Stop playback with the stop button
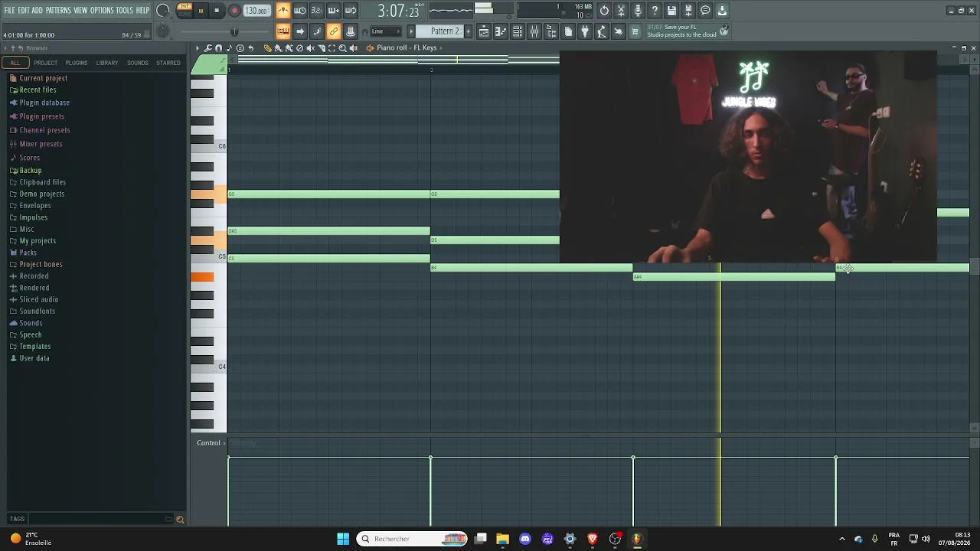Viewport: 980px width, 551px height. click(x=217, y=11)
